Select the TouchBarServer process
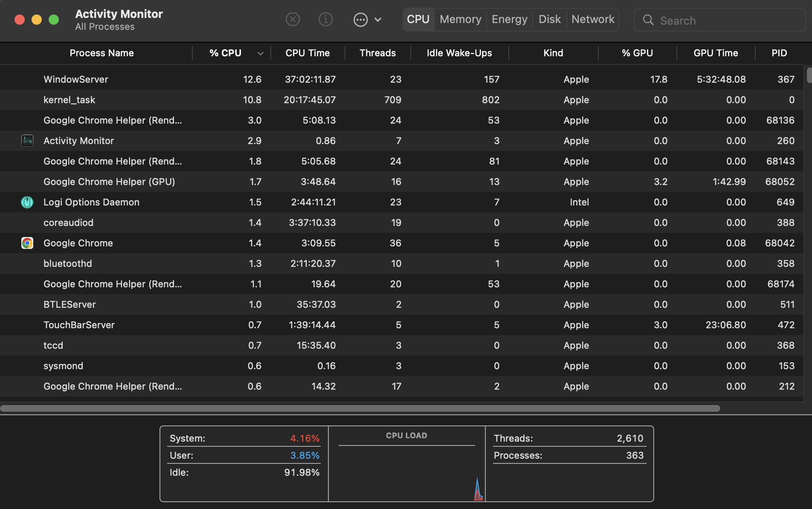 (x=402, y=325)
